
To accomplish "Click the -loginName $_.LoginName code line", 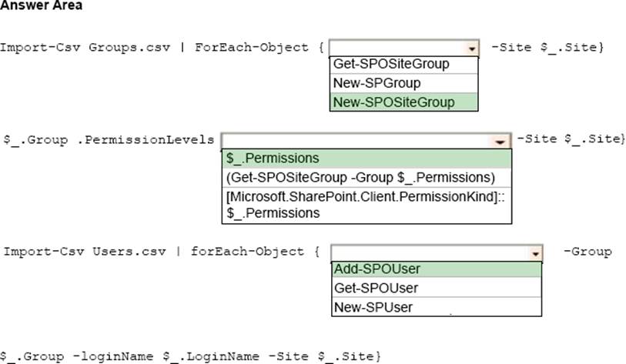I will click(191, 356).
